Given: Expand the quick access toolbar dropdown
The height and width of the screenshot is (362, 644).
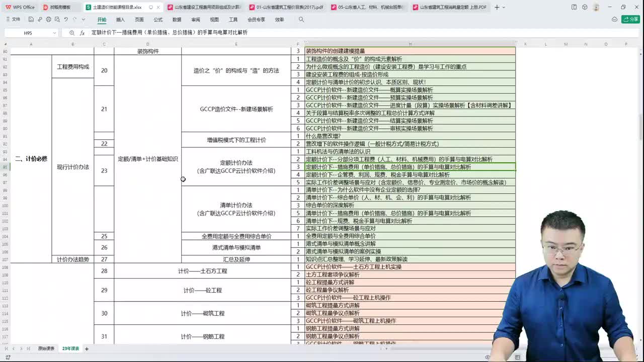Looking at the screenshot, I should (x=84, y=20).
